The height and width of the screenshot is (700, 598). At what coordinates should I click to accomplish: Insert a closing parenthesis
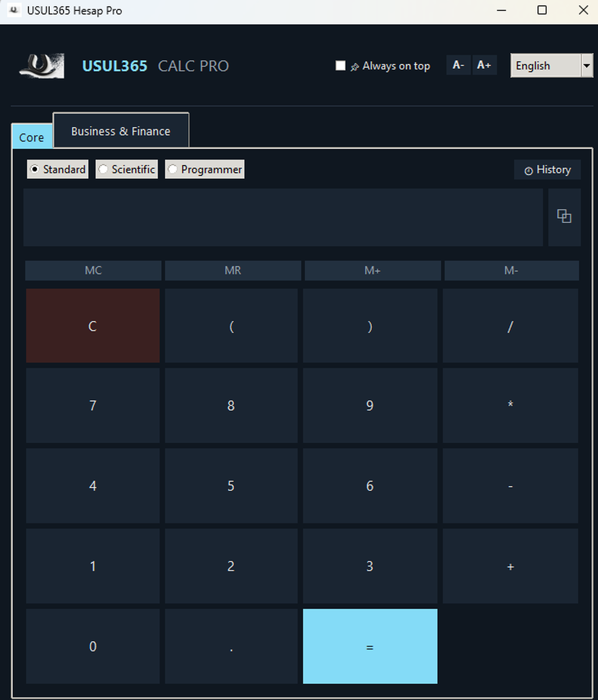pyautogui.click(x=370, y=325)
